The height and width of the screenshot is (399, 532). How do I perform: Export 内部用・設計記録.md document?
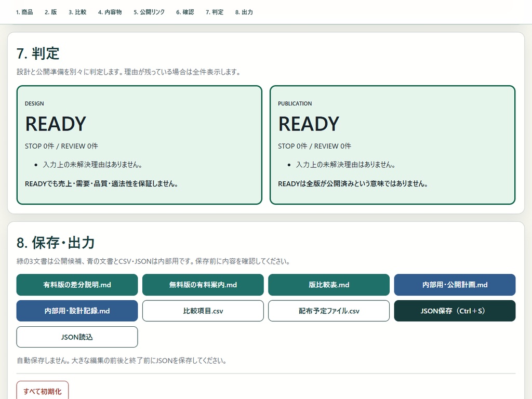[77, 311]
